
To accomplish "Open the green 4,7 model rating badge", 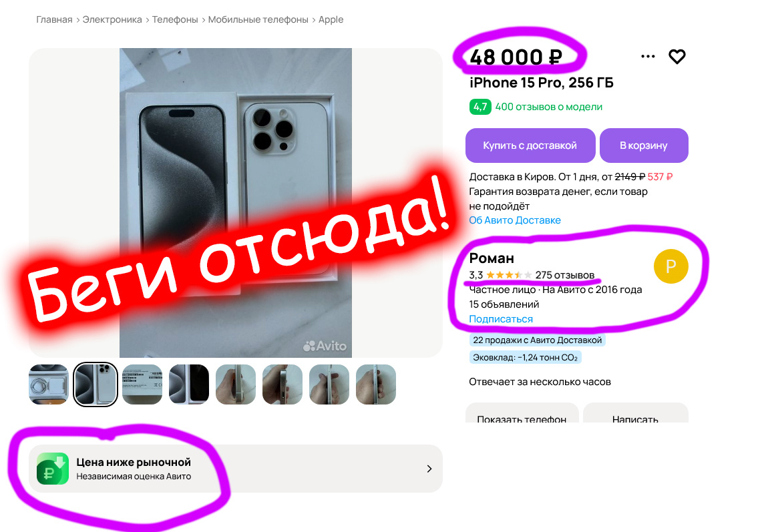I will click(x=480, y=107).
